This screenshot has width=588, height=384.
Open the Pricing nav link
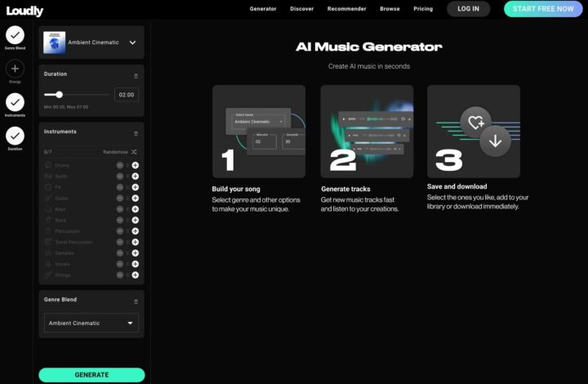point(423,9)
